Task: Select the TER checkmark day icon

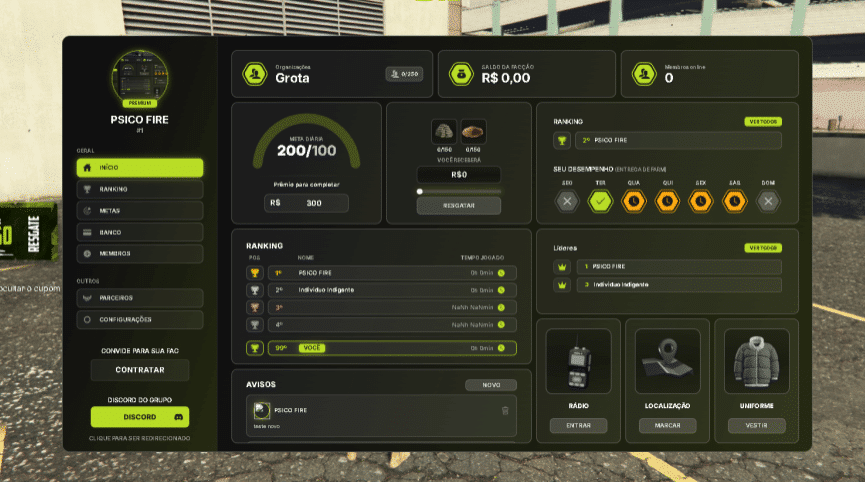Action: (600, 201)
